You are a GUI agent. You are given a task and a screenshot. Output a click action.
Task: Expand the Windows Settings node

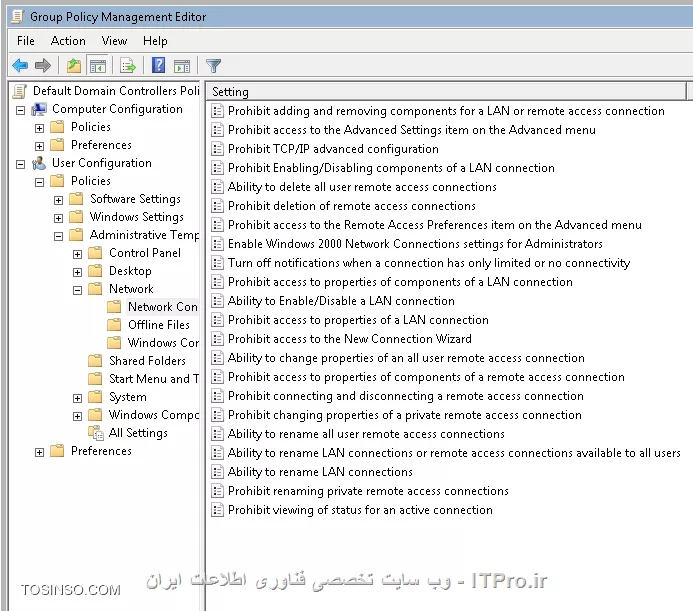point(58,218)
